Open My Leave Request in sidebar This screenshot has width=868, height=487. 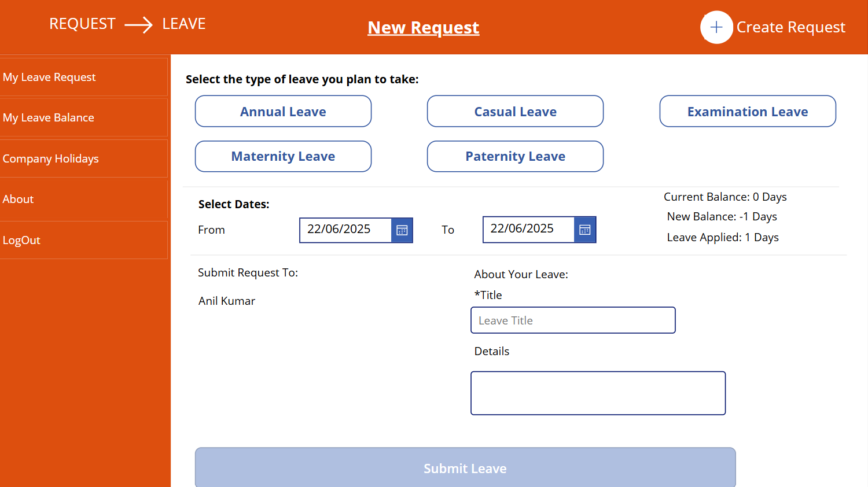tap(84, 77)
